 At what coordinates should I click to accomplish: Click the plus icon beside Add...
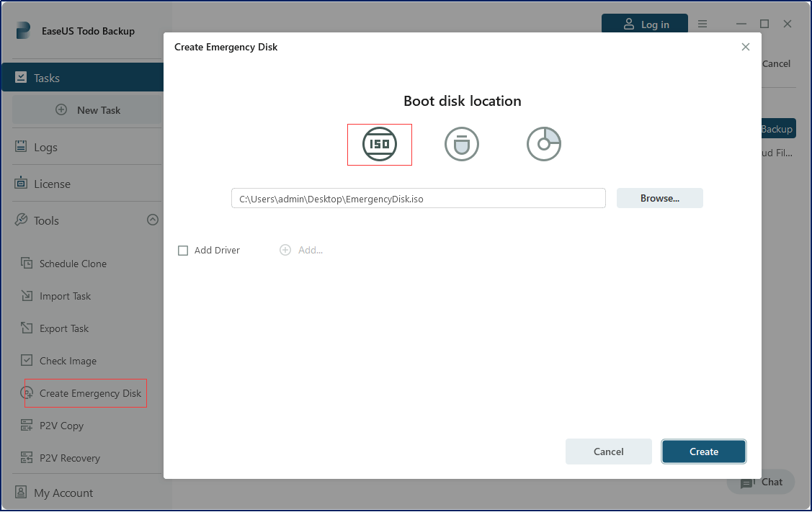pos(285,250)
